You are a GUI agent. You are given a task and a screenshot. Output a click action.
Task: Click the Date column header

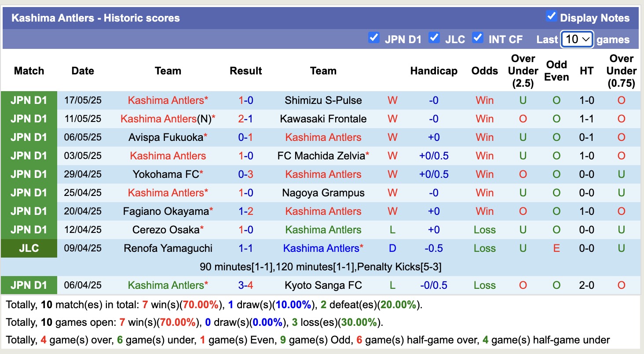click(x=83, y=70)
